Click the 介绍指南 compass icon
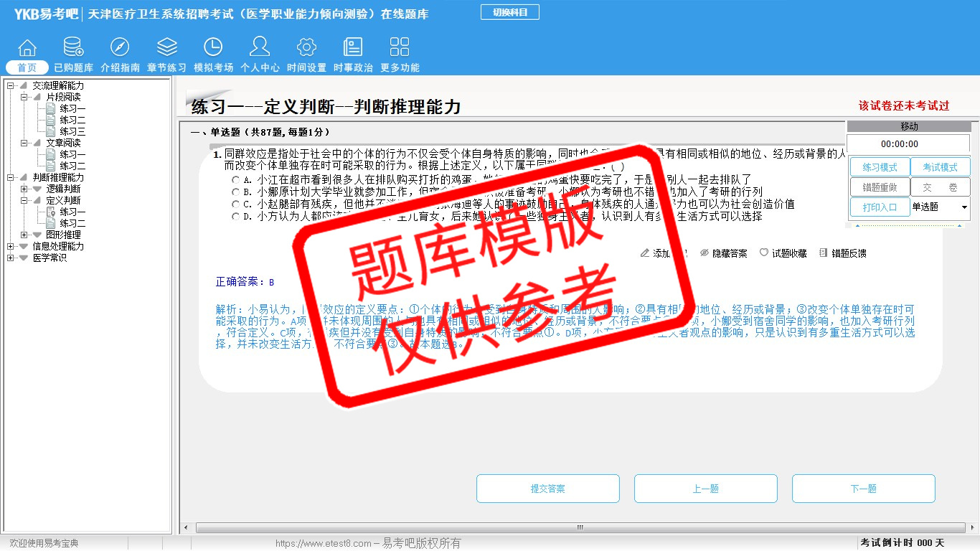The image size is (980, 551). (120, 48)
